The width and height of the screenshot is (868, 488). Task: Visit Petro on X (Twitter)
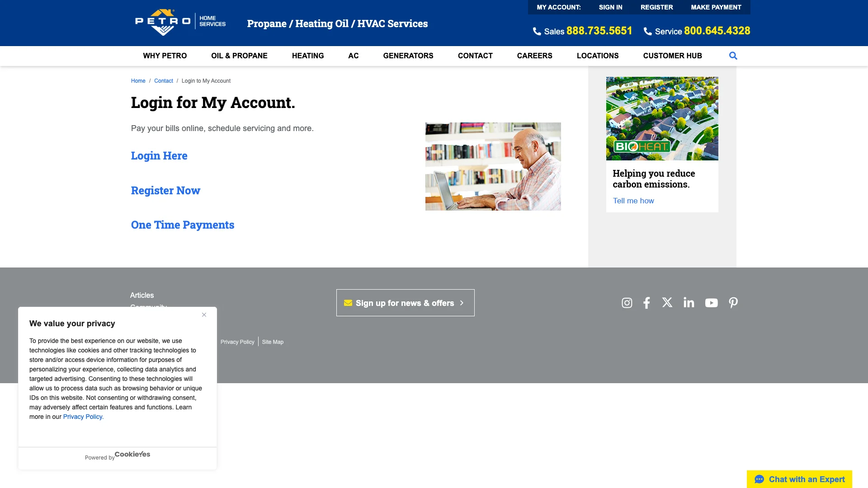point(667,303)
